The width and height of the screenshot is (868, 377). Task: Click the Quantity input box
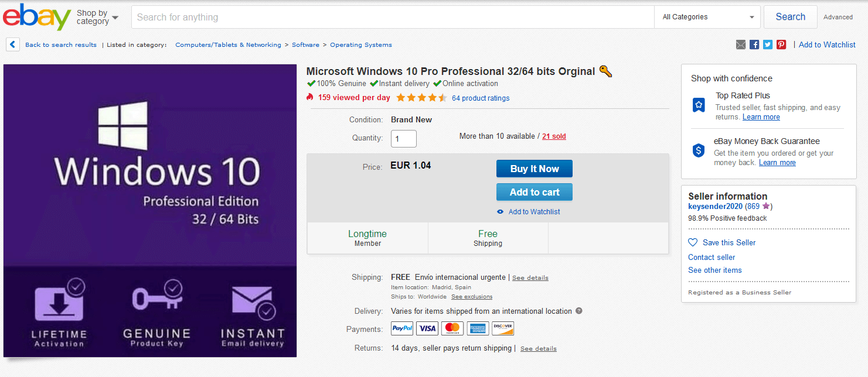(404, 139)
